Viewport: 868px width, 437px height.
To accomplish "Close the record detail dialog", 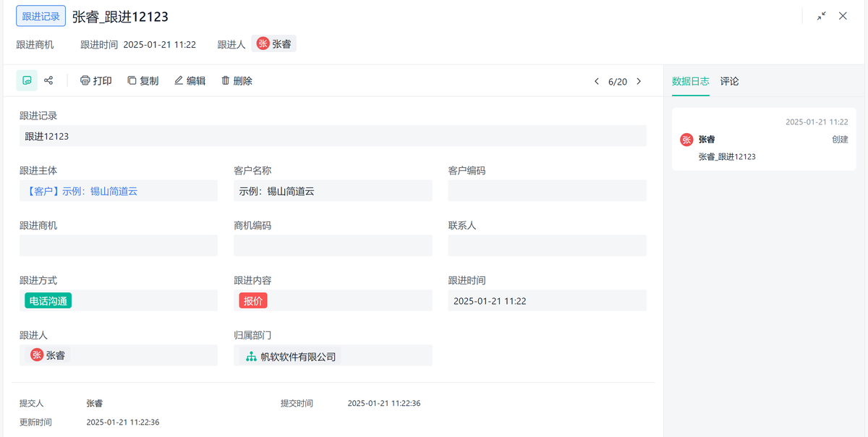I will (x=843, y=16).
